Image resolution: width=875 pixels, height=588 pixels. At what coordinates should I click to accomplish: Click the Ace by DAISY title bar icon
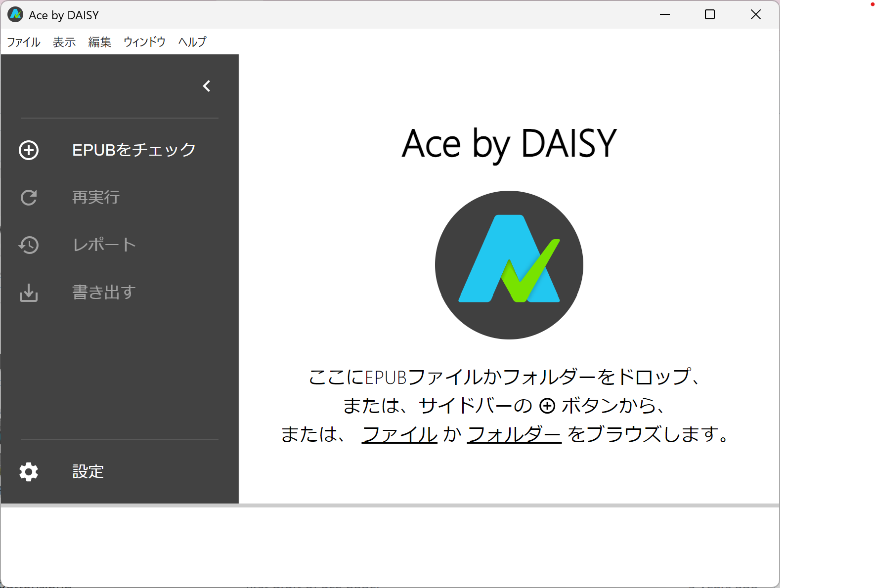(x=15, y=15)
